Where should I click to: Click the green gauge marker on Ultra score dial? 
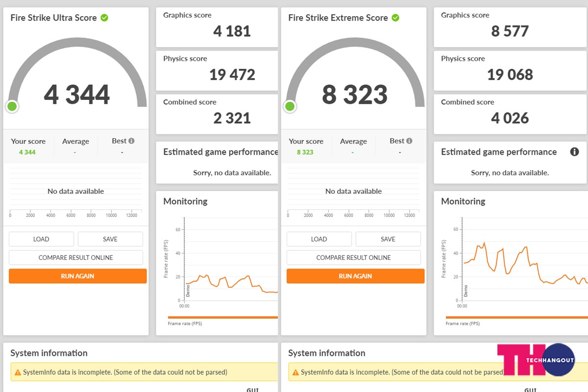point(12,106)
